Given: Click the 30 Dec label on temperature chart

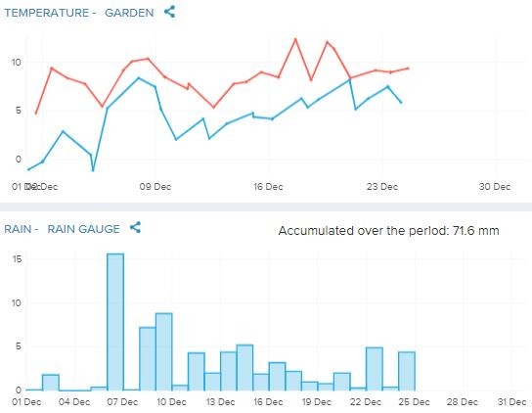Looking at the screenshot, I should (495, 187).
